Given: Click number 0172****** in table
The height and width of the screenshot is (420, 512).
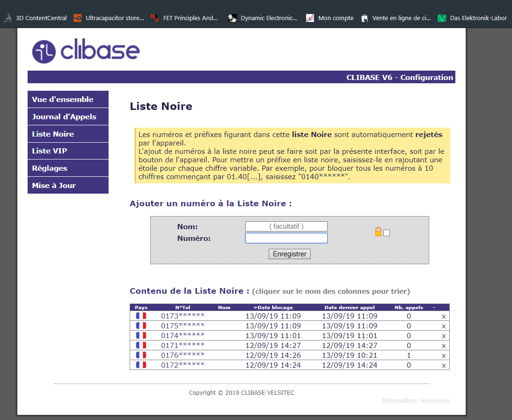Looking at the screenshot, I should pos(183,365).
